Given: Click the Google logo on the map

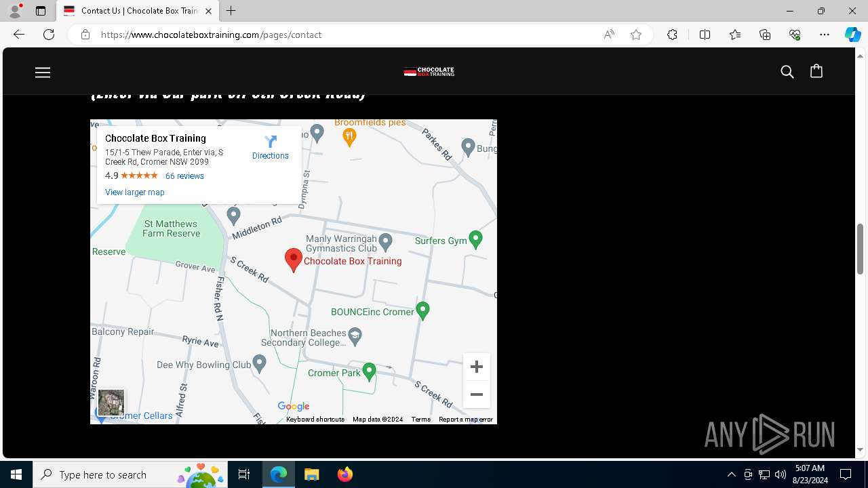Looking at the screenshot, I should point(294,407).
